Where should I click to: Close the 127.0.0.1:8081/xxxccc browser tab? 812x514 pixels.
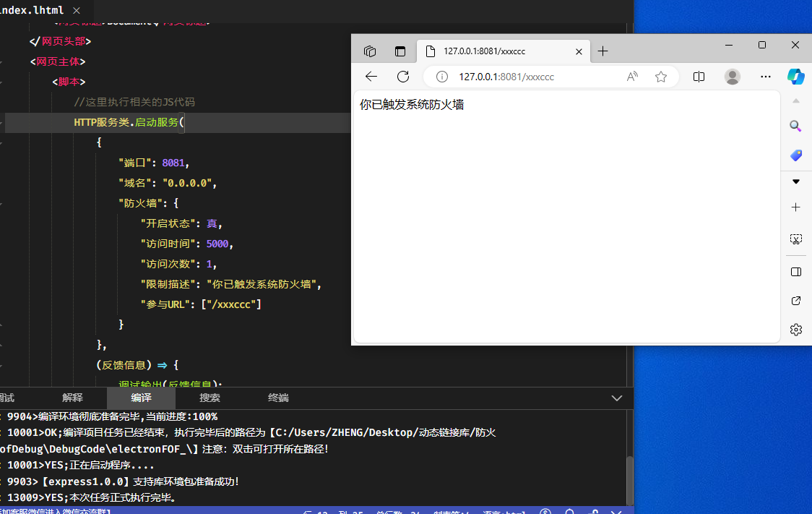579,51
